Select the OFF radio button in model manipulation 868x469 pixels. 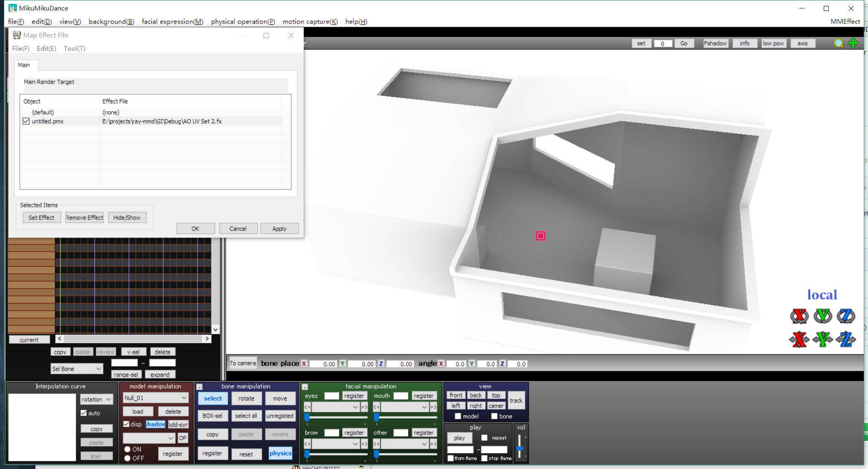tap(127, 458)
